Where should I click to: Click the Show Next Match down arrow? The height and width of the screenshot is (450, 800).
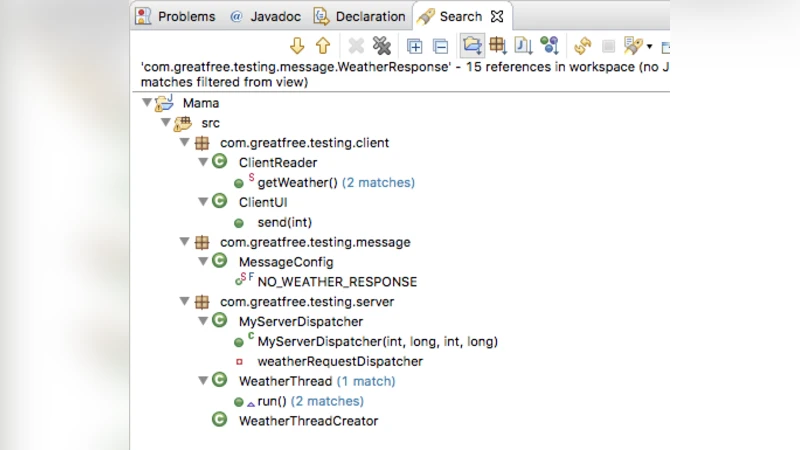pos(297,46)
